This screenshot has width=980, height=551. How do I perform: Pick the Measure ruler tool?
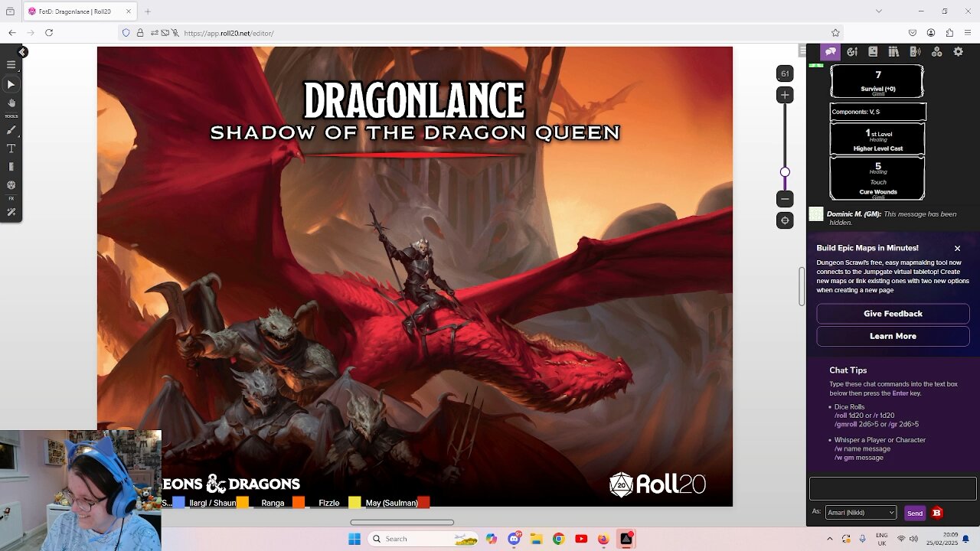point(11,167)
